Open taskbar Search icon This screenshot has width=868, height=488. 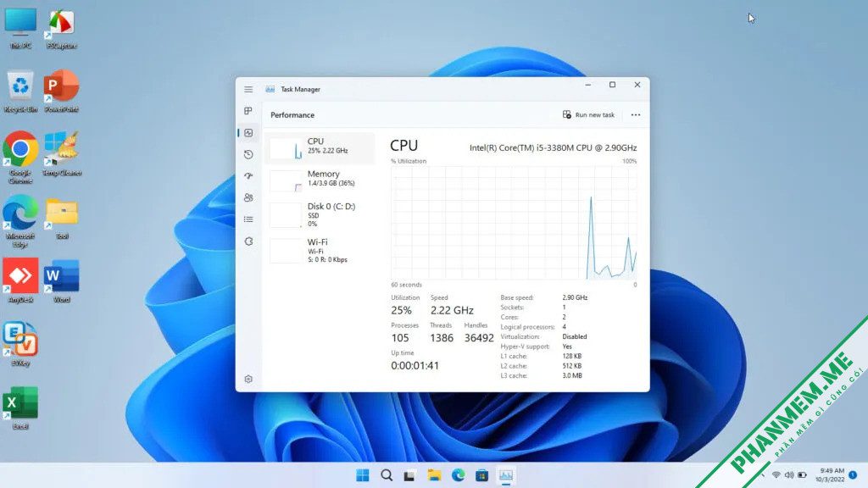[x=387, y=475]
